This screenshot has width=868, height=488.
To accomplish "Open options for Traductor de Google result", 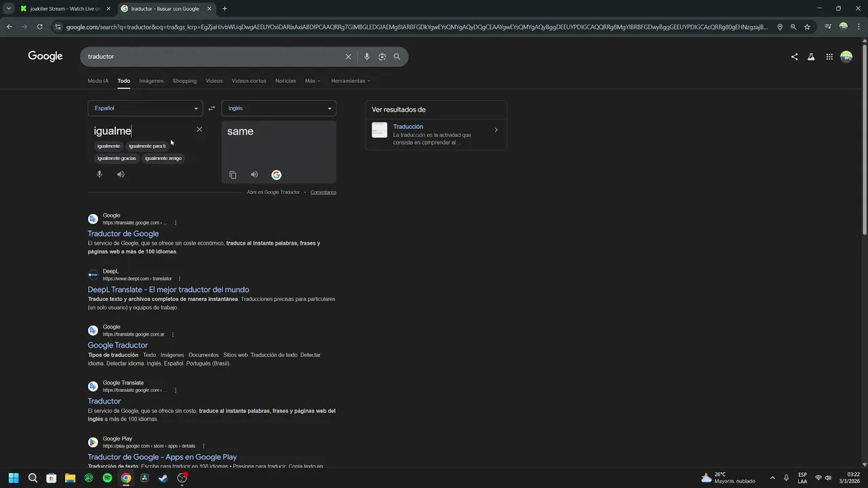I will point(176,223).
